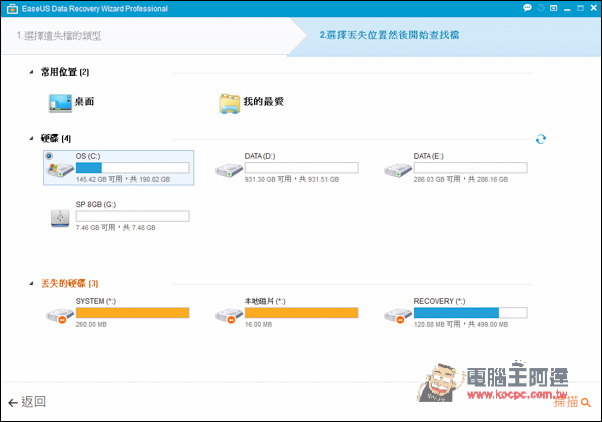Click the '16.00 MB' size text

coord(258,324)
